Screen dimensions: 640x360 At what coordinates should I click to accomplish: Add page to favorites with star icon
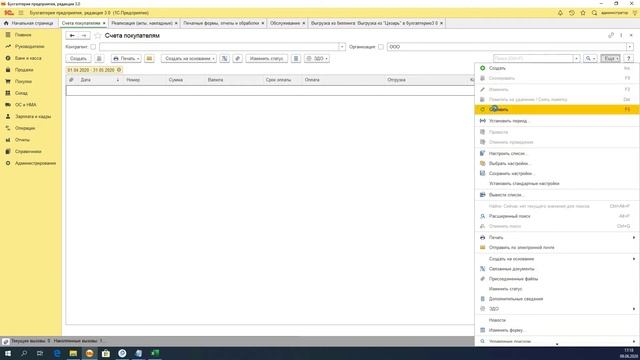(98, 36)
